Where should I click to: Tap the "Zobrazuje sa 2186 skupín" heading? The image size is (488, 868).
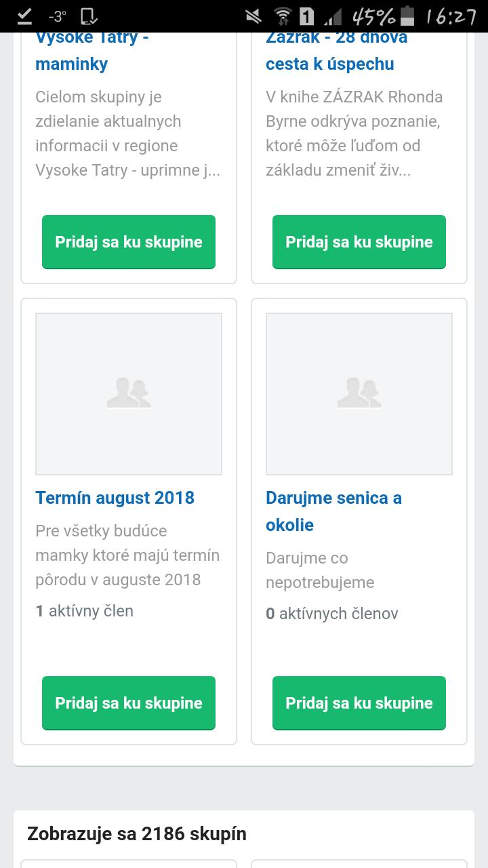(x=137, y=833)
